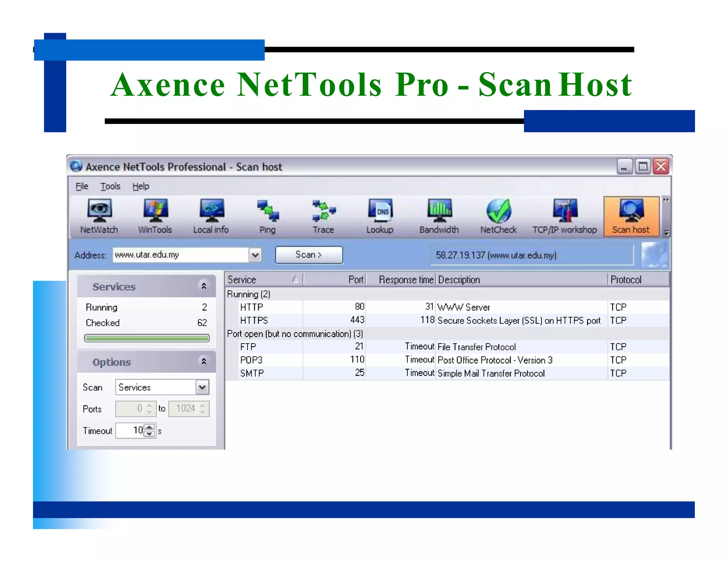Collapse the Services panel
728x562 pixels.
click(204, 286)
